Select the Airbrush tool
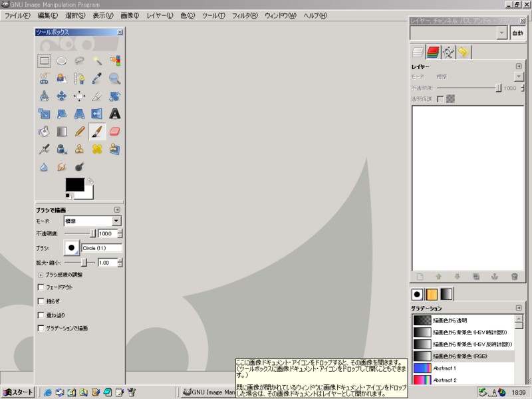532x399 pixels. 44,149
